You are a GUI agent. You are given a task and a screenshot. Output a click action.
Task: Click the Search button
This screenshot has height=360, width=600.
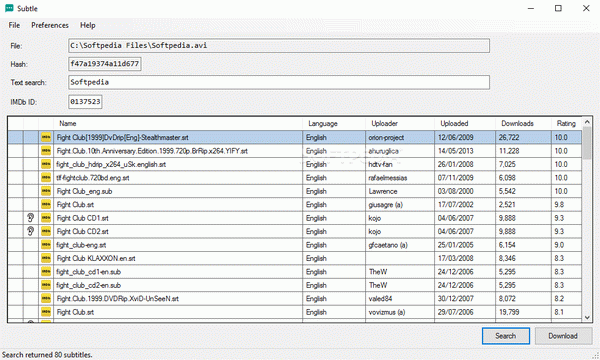pyautogui.click(x=506, y=336)
